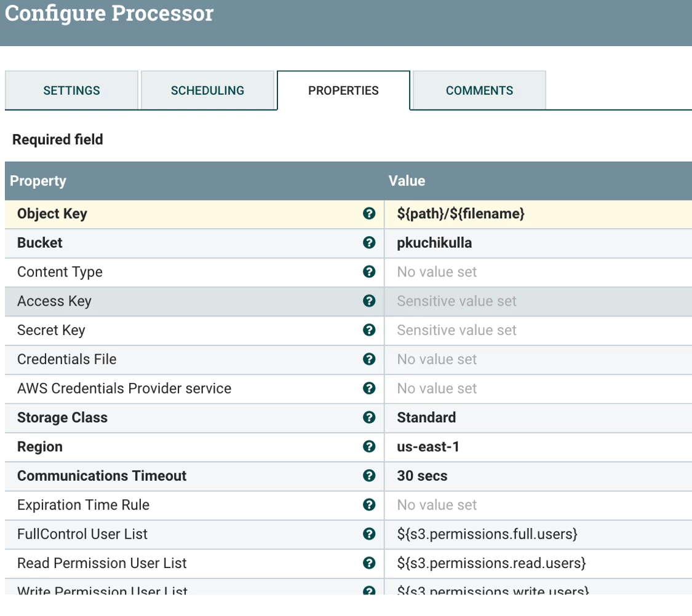The width and height of the screenshot is (692, 616).
Task: Change the Region value us-east-1
Action: tap(538, 447)
